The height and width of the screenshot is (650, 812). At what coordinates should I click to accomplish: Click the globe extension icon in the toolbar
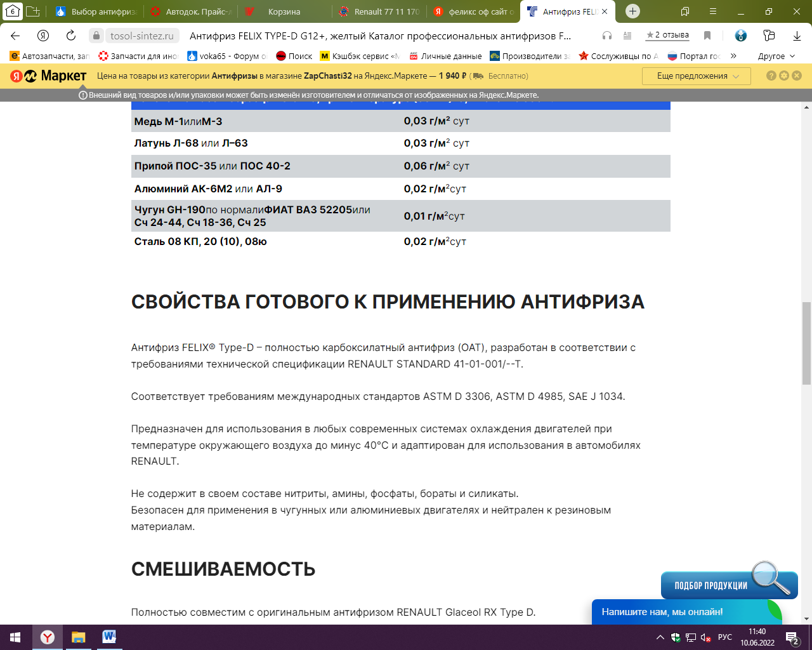(x=741, y=36)
